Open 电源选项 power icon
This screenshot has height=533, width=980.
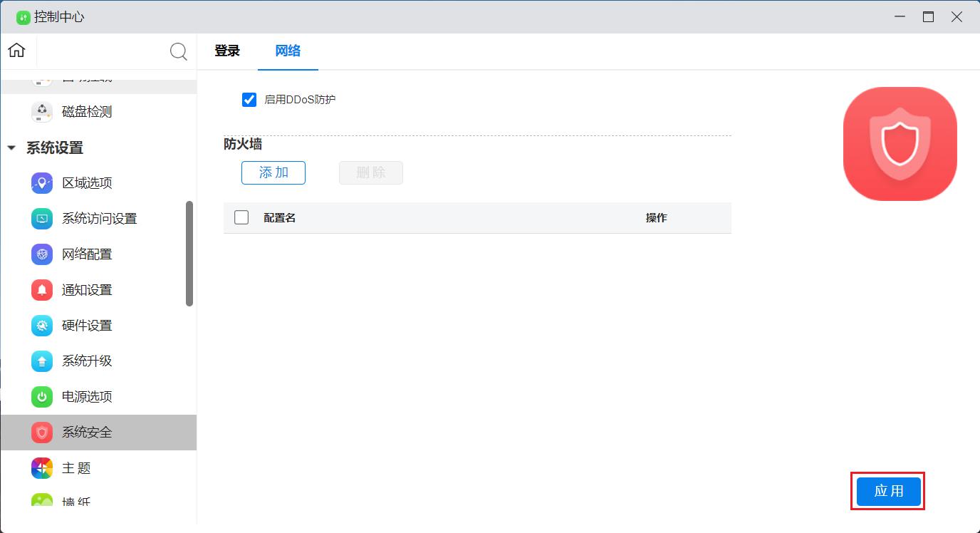[42, 397]
